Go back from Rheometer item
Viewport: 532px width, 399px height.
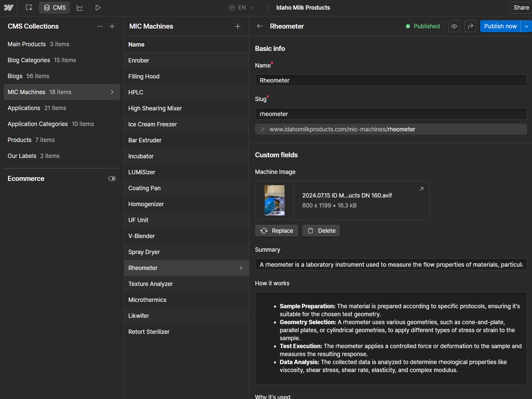click(x=260, y=26)
